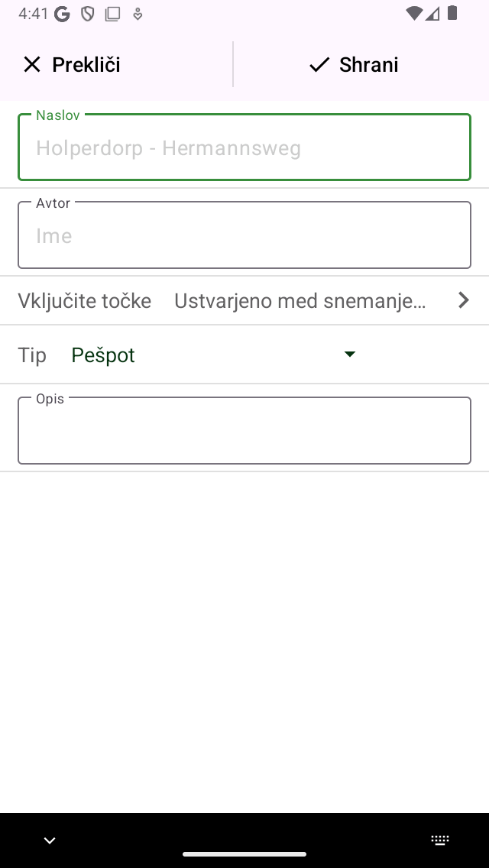
Task: Open the Vključite točke right chevron
Action: (x=463, y=300)
